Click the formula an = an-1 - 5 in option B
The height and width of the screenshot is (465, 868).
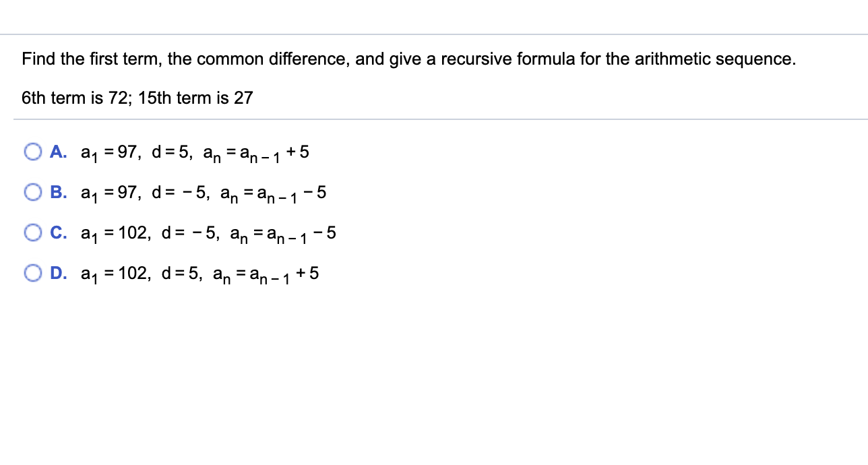pyautogui.click(x=273, y=192)
